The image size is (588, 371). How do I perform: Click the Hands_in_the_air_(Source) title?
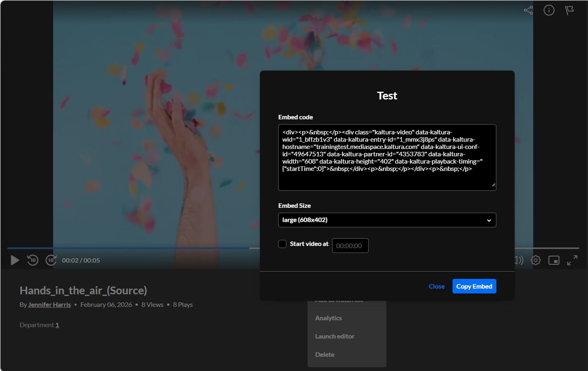84,291
